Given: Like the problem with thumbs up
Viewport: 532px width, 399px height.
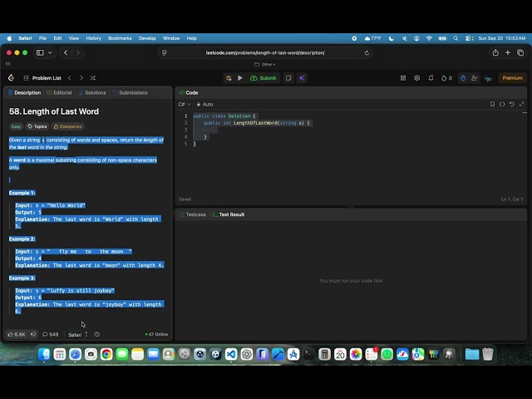Looking at the screenshot, I should pos(17,334).
